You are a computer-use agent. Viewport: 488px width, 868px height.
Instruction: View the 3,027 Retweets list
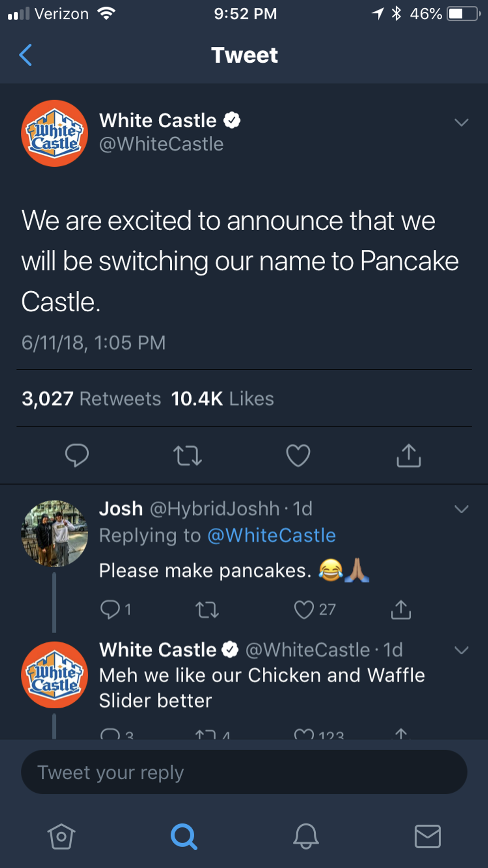pyautogui.click(x=92, y=399)
